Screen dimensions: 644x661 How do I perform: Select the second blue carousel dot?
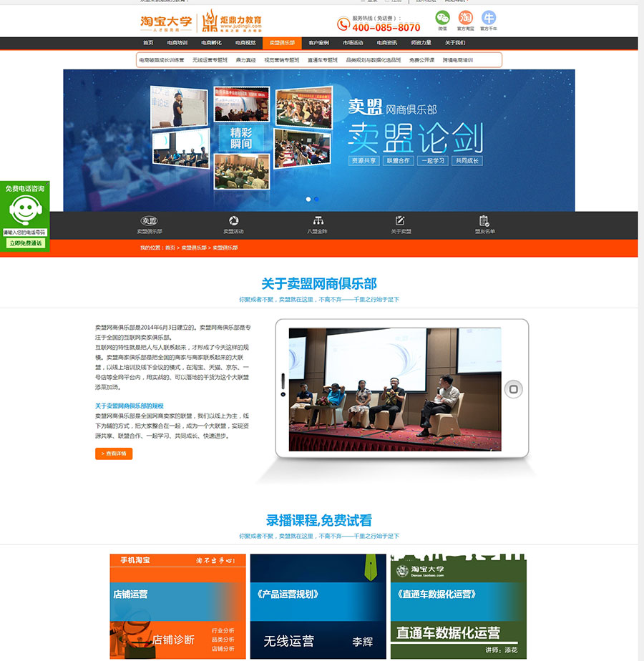click(316, 199)
